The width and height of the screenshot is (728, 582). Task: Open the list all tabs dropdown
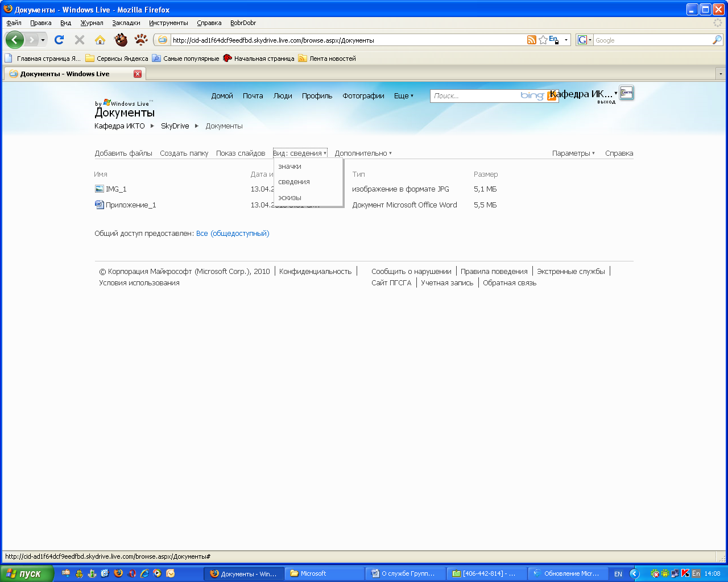pyautogui.click(x=721, y=74)
